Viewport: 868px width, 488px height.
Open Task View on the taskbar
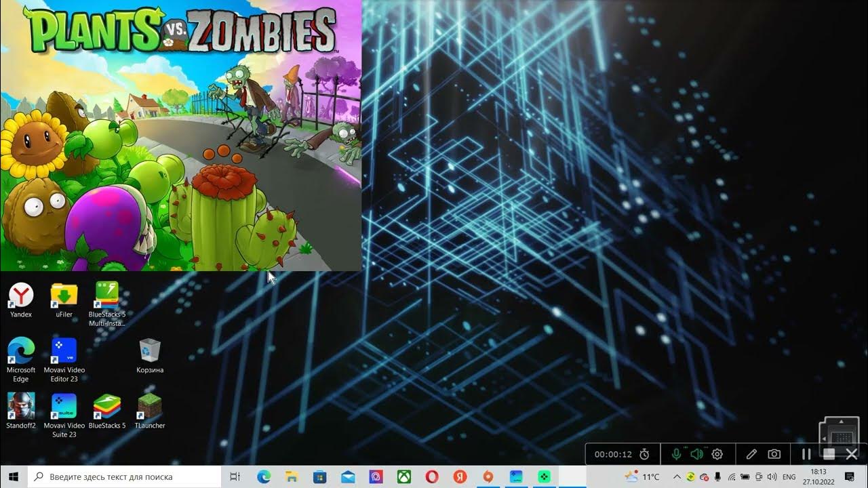pos(235,476)
